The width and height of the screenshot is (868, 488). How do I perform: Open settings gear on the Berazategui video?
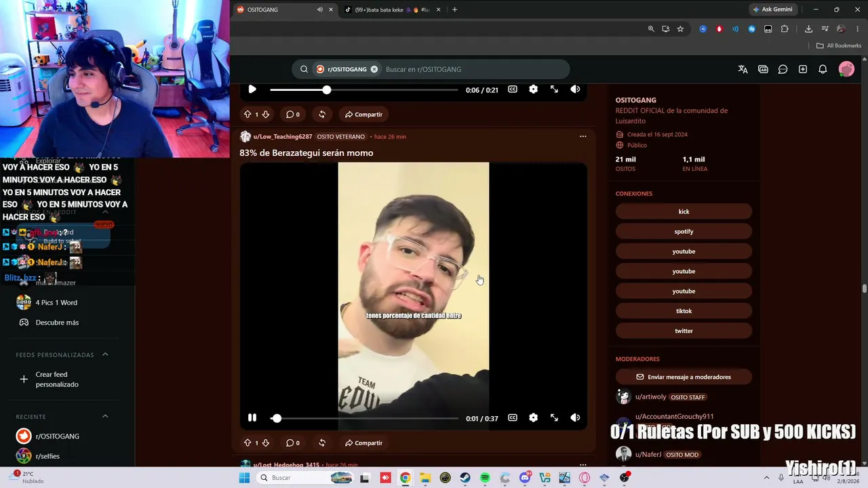click(534, 418)
